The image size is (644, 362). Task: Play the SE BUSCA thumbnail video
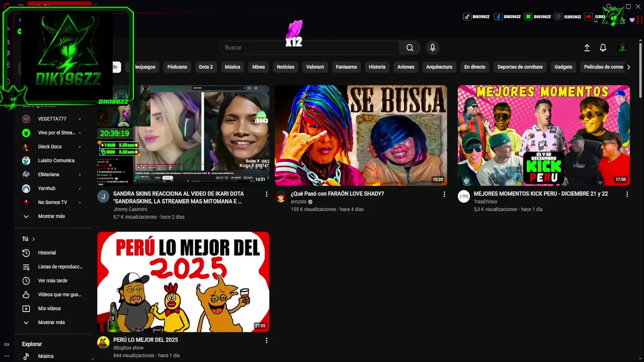(x=361, y=135)
